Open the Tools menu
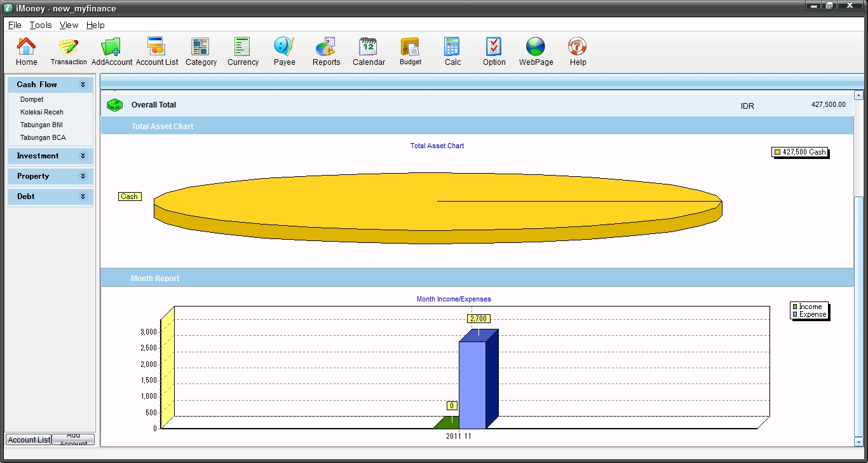This screenshot has height=463, width=868. click(41, 25)
